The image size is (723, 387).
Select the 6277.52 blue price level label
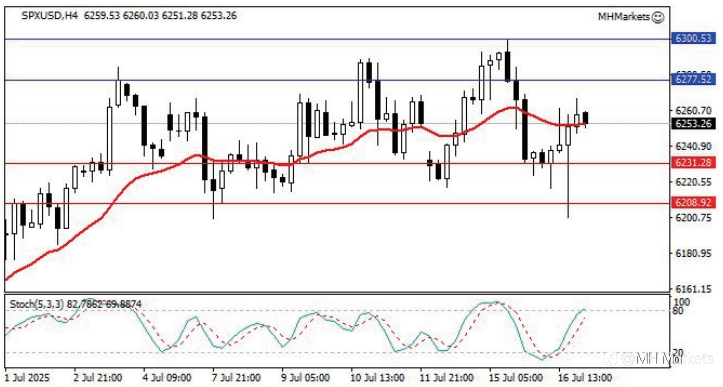(x=693, y=79)
